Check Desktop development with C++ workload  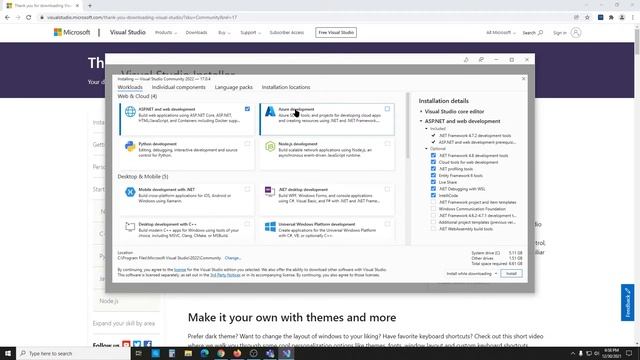pos(247,224)
